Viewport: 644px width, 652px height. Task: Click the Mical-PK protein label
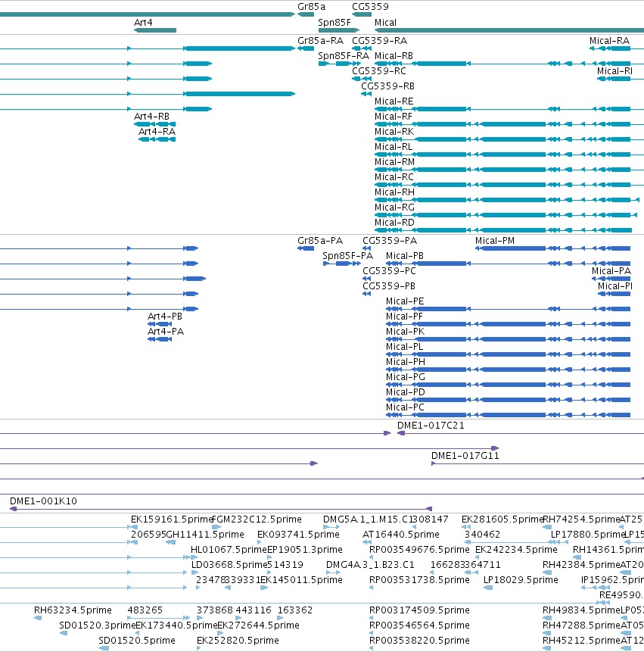(x=405, y=332)
